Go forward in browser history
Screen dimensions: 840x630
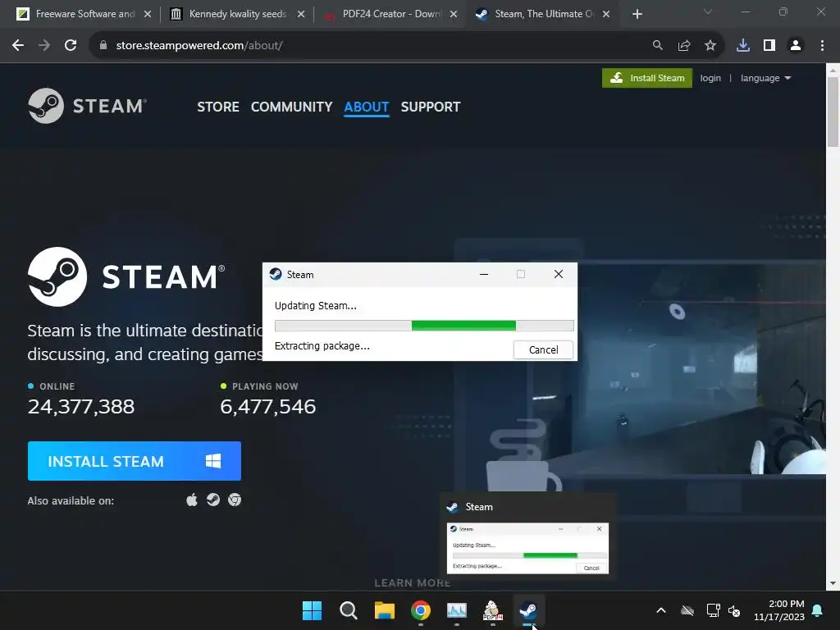pos(44,46)
